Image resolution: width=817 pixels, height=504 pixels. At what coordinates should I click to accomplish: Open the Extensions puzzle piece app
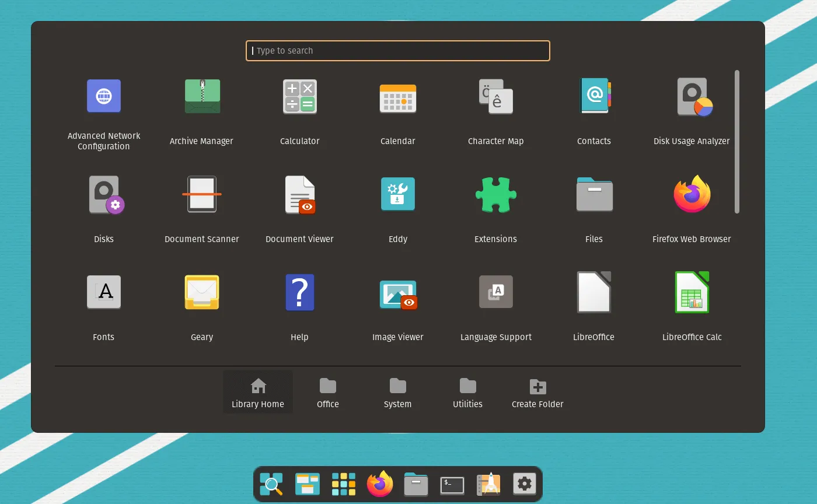[495, 195]
